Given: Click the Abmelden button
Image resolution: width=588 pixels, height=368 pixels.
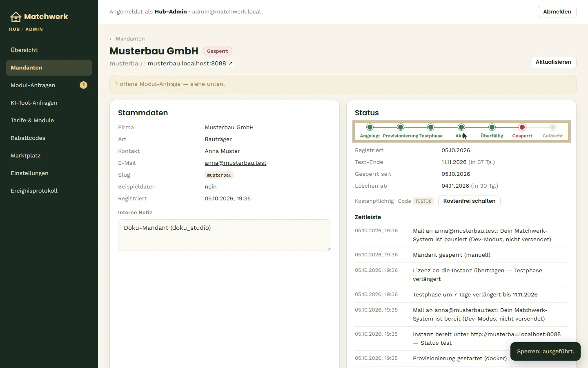Looking at the screenshot, I should (557, 12).
